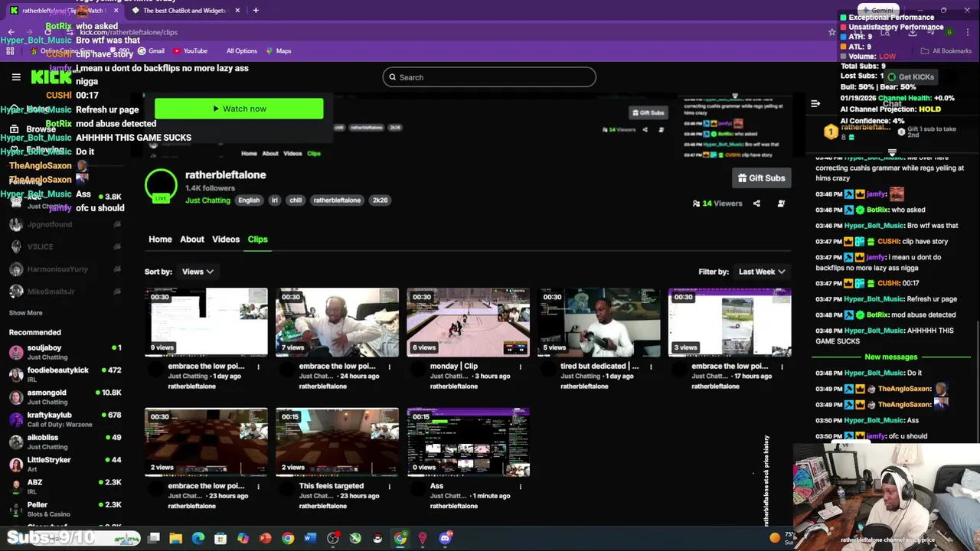Open Word from taskbar

(x=310, y=538)
